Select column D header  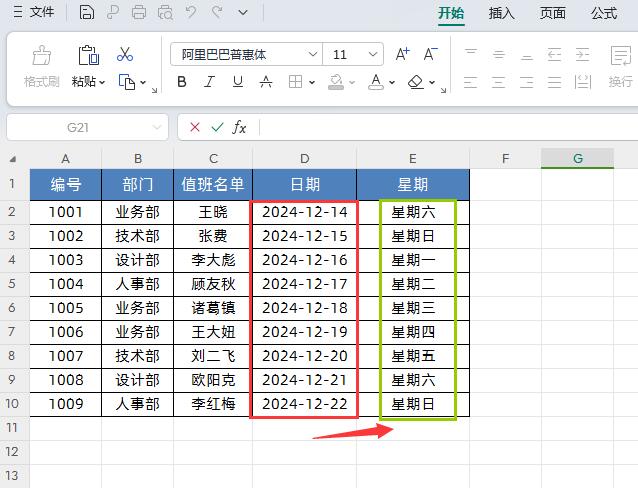point(304,158)
